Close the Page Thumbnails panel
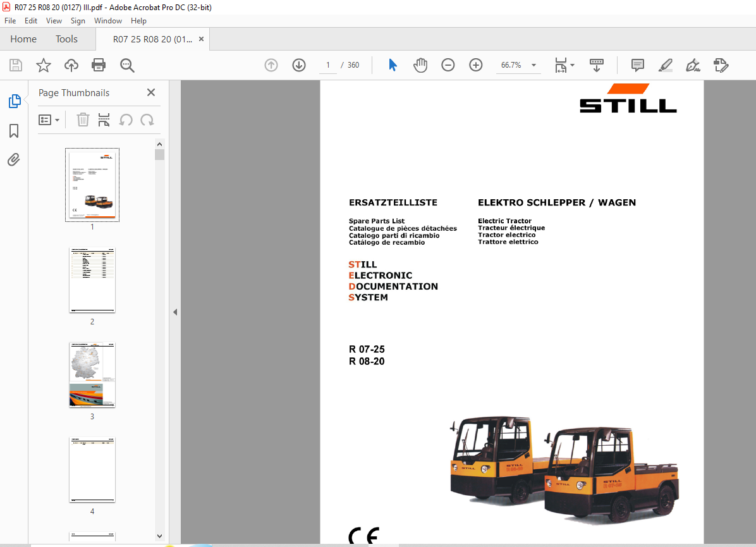 151,92
